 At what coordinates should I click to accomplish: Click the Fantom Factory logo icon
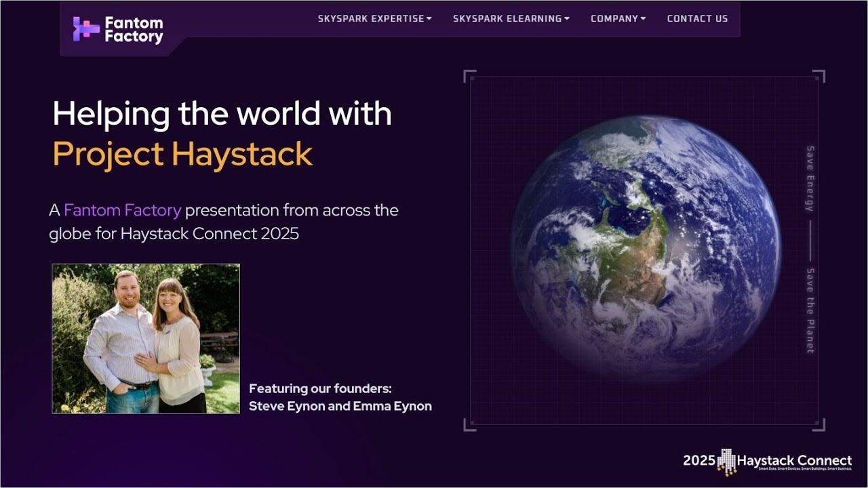[86, 29]
